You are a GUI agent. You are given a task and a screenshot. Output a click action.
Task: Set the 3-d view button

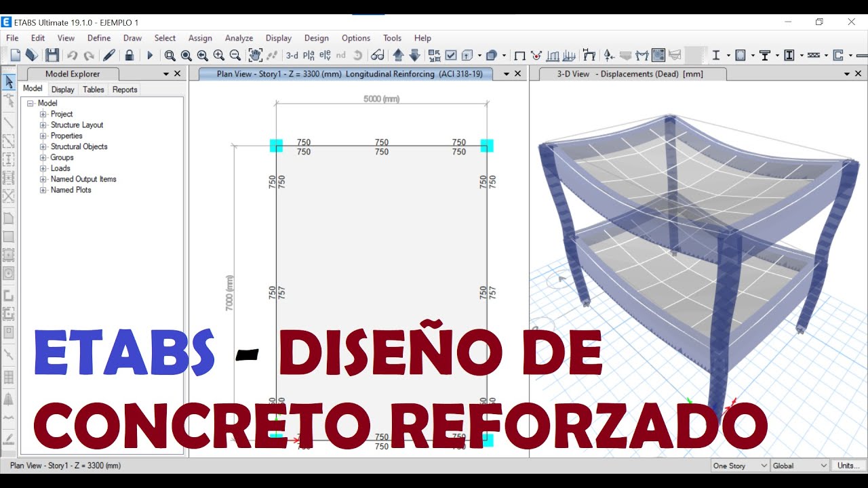coord(292,56)
